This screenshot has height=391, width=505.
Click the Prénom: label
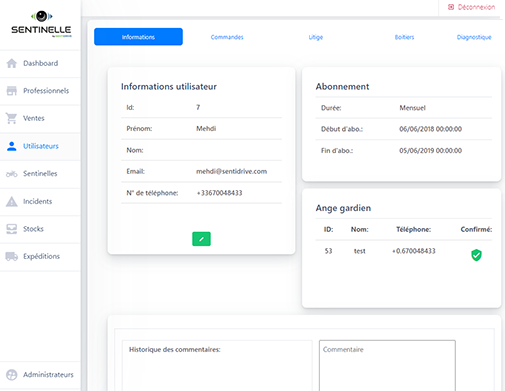(x=139, y=129)
